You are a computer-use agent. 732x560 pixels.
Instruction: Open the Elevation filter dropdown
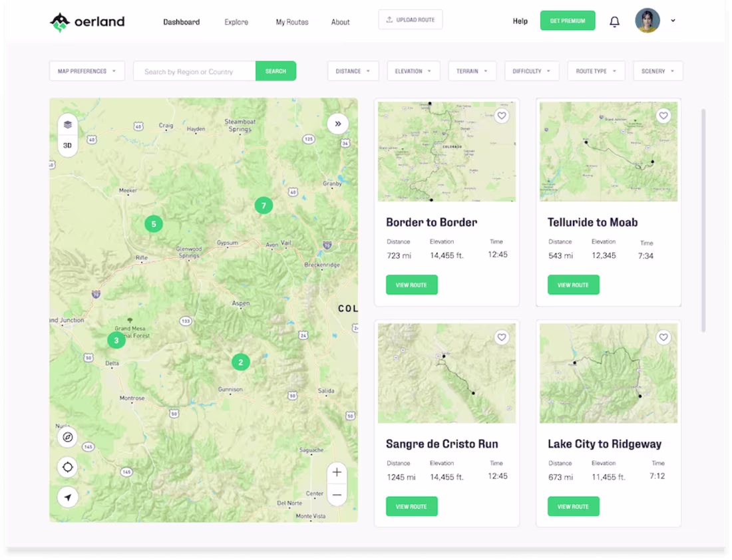click(x=413, y=71)
